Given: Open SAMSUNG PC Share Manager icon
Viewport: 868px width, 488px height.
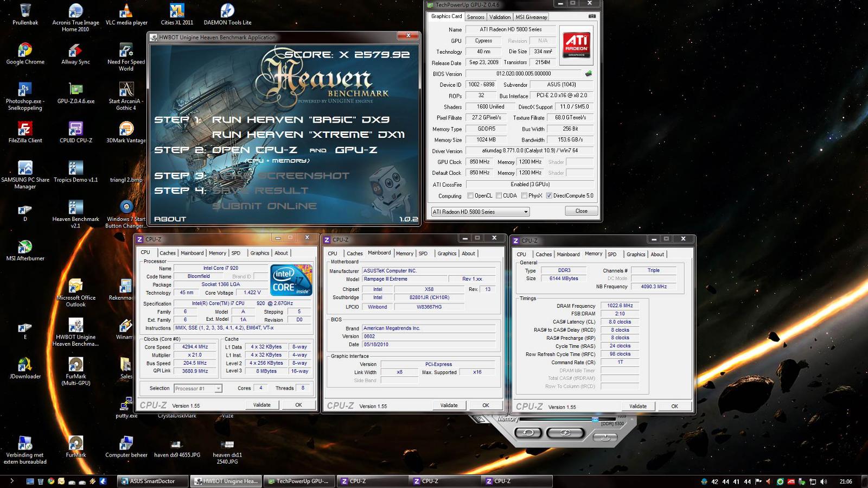Looking at the screenshot, I should (25, 175).
